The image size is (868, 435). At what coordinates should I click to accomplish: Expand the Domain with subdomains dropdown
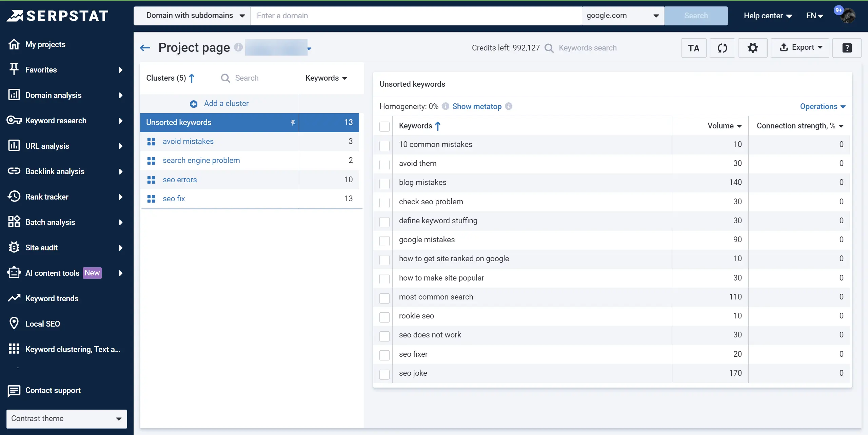tap(242, 16)
